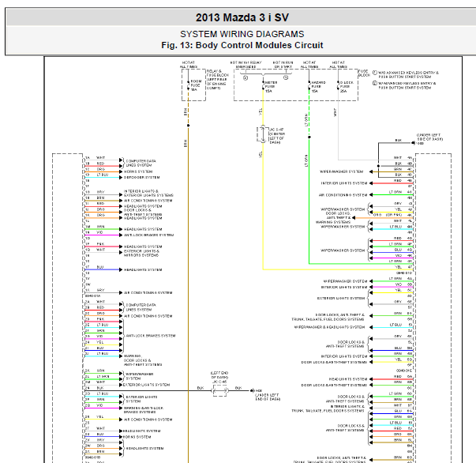The width and height of the screenshot is (476, 463).
Task: Click the 'METER FUSE 15A' label
Action: [x=271, y=87]
